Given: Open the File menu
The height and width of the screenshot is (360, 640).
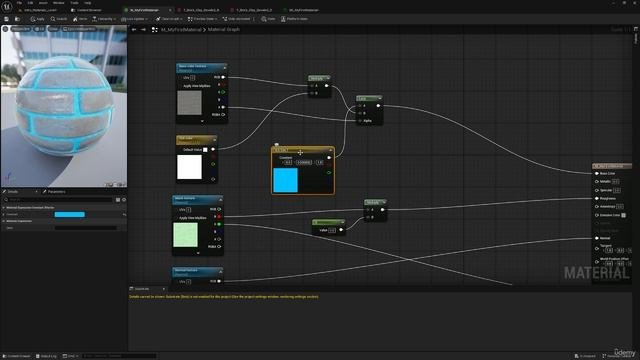Looking at the screenshot, I should click(19, 3).
